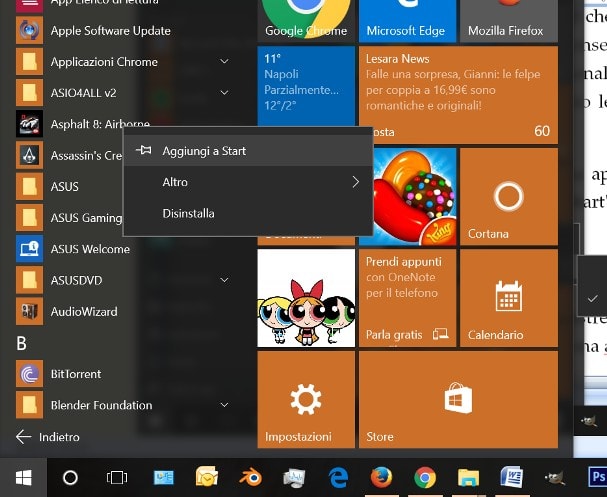This screenshot has width=607, height=497.
Task: Click the Applicazioni Chrome folder icon
Action: pos(29,61)
